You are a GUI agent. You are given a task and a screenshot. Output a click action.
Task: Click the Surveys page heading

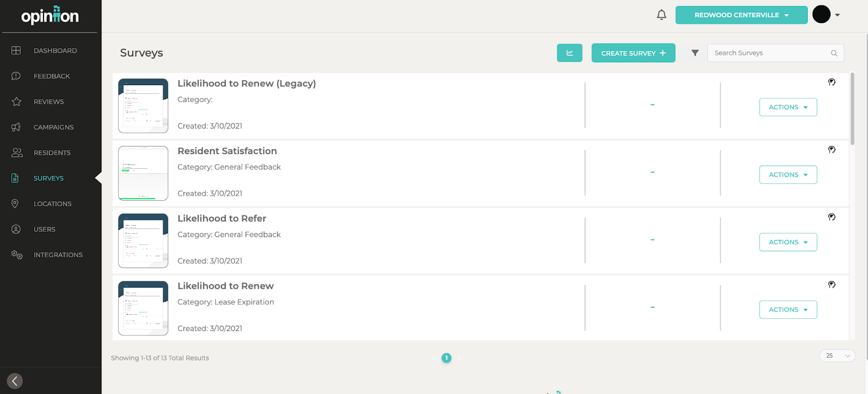142,53
